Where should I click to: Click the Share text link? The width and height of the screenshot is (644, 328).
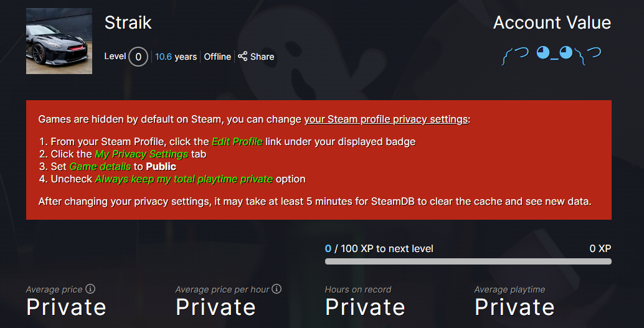(262, 57)
